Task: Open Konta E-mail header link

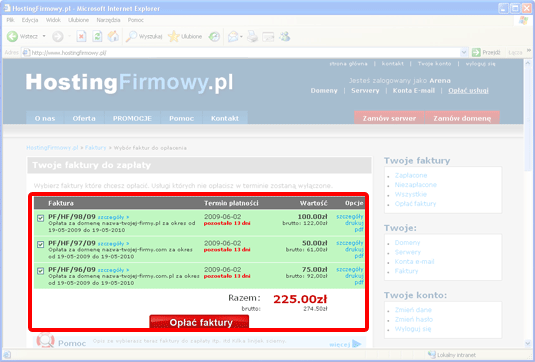Action: coord(414,90)
